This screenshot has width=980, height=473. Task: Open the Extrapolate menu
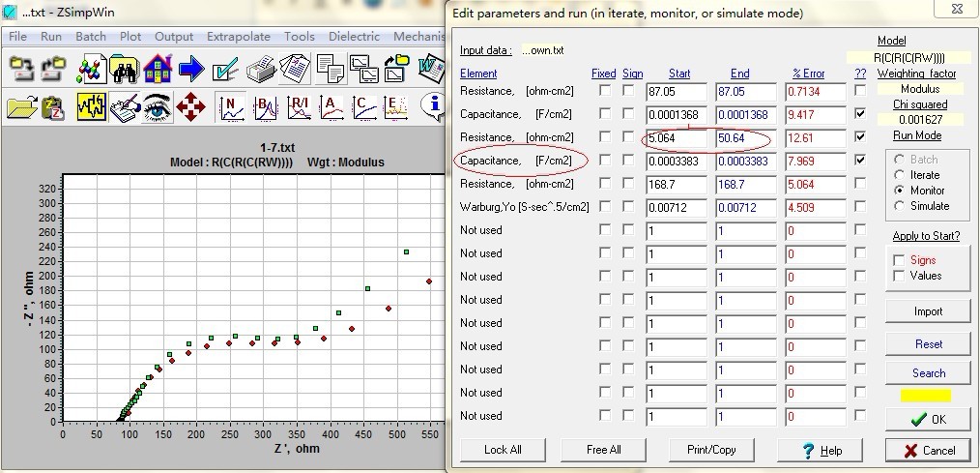(239, 37)
